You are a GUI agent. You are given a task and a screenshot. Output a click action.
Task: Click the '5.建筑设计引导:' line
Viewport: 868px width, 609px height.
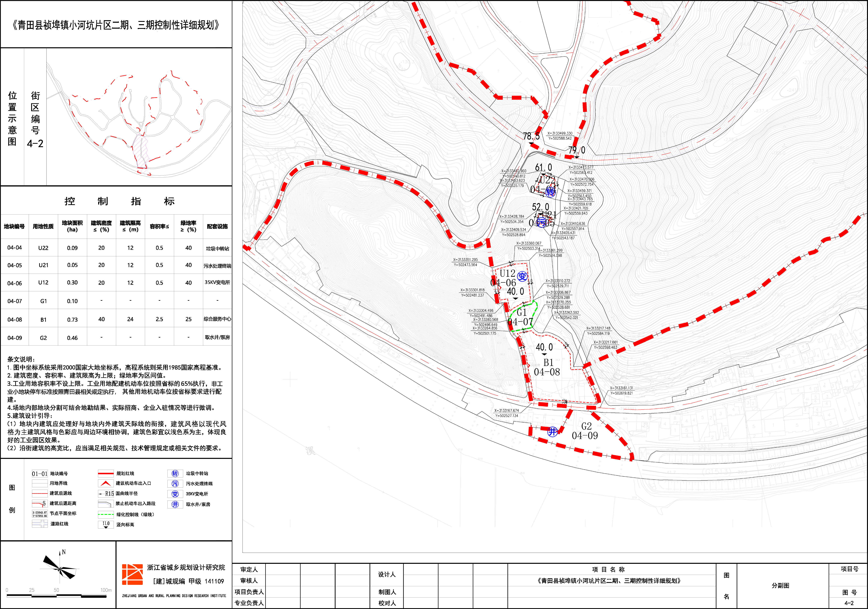[x=30, y=416]
